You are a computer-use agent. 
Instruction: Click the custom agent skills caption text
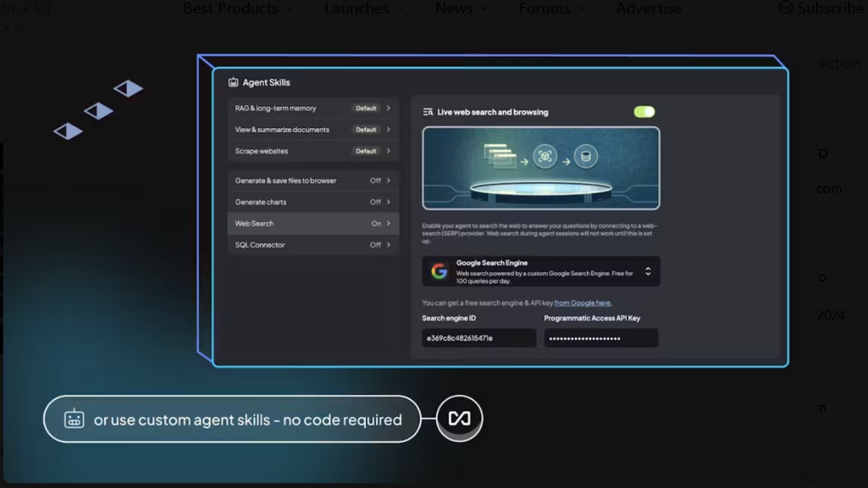[248, 419]
